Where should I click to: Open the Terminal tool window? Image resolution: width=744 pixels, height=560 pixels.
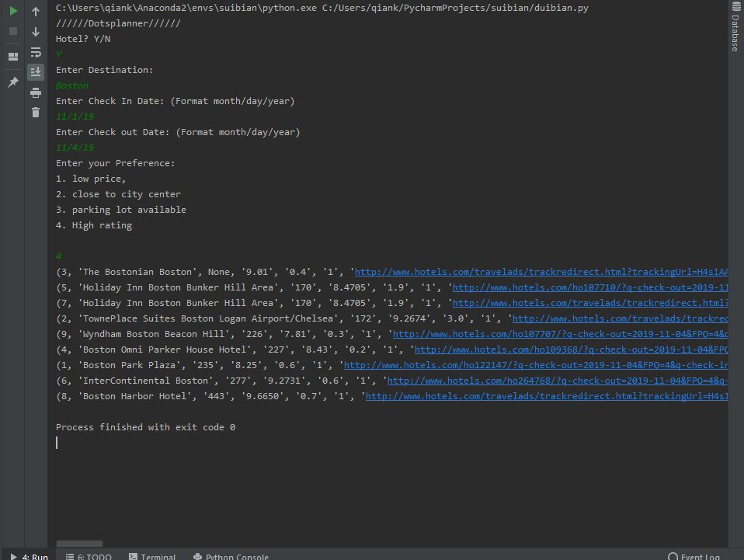152,556
